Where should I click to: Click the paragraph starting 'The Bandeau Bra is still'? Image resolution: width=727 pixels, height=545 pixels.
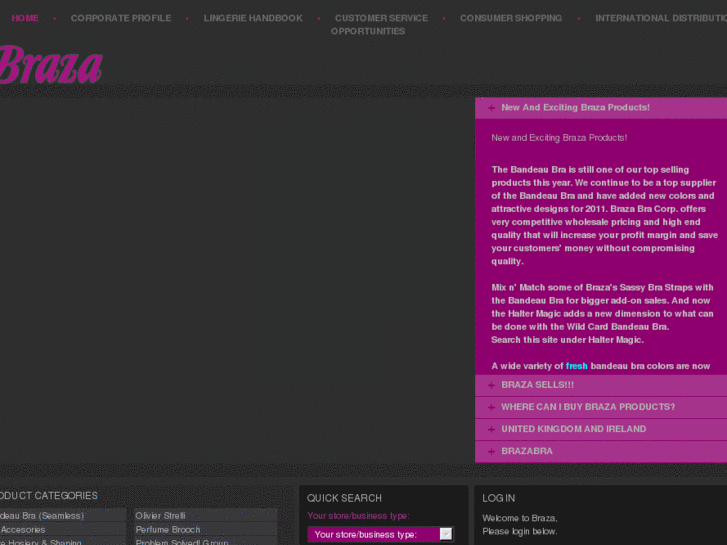click(x=605, y=215)
